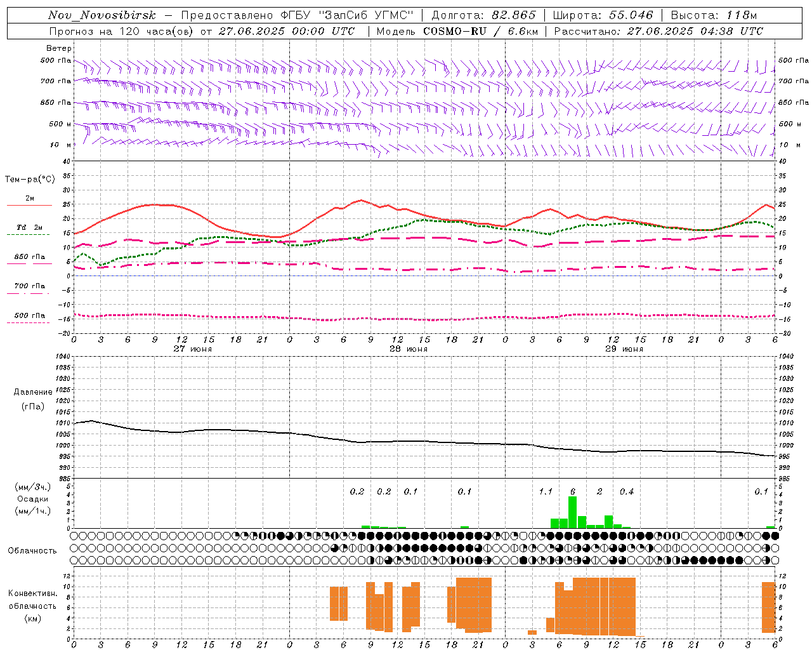Click the station name Nov_Novosibirsk

pos(101,15)
